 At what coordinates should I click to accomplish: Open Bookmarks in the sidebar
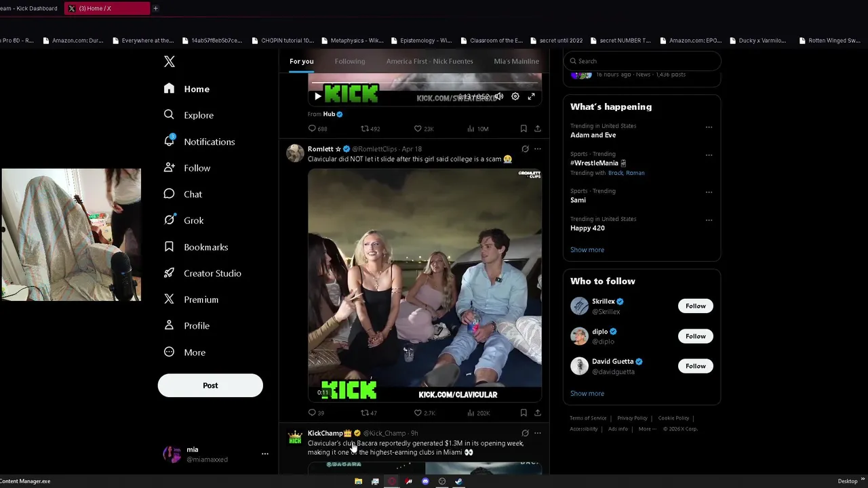196,247
